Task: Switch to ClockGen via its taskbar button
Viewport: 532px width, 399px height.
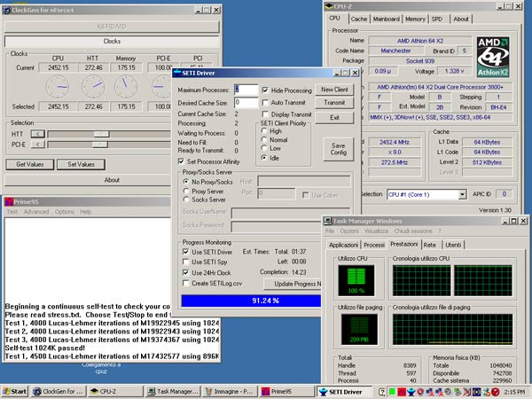Action: point(58,392)
